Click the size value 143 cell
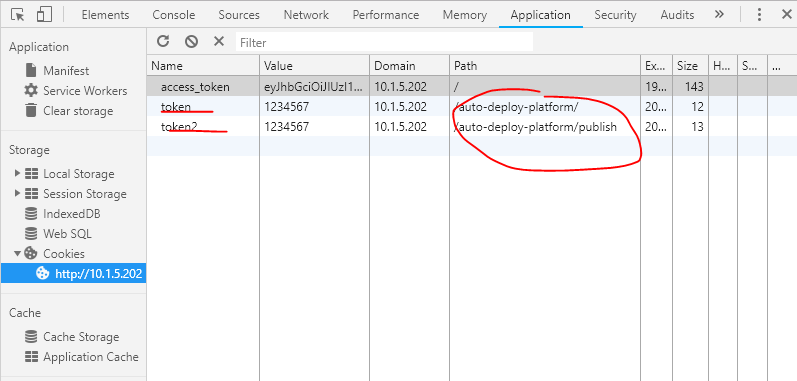This screenshot has height=381, width=797. (x=690, y=86)
